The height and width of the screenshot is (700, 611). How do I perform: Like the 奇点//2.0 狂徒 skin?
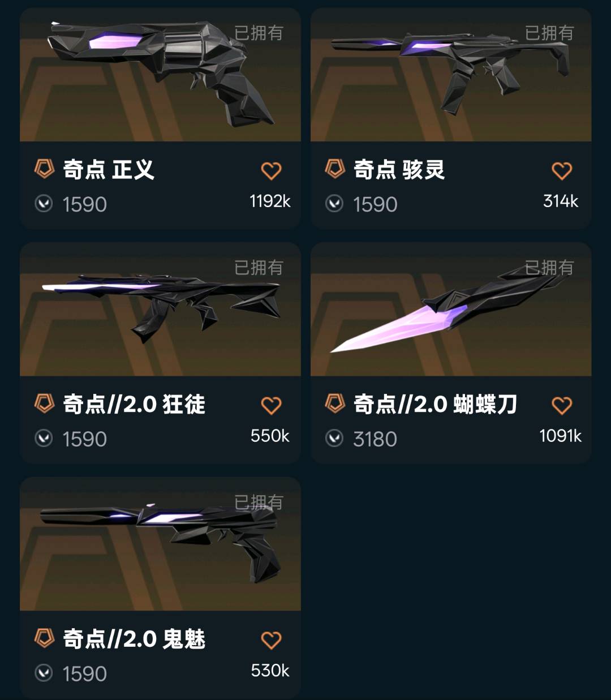pos(271,405)
